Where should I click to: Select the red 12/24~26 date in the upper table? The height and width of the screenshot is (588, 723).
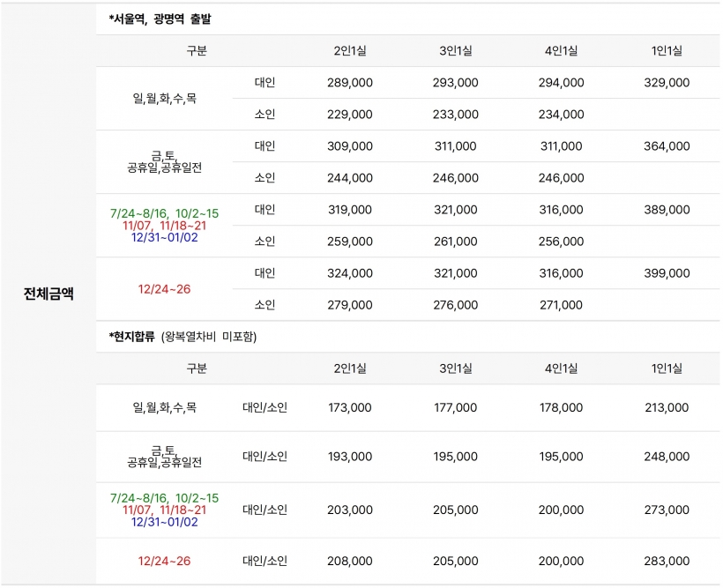click(165, 289)
